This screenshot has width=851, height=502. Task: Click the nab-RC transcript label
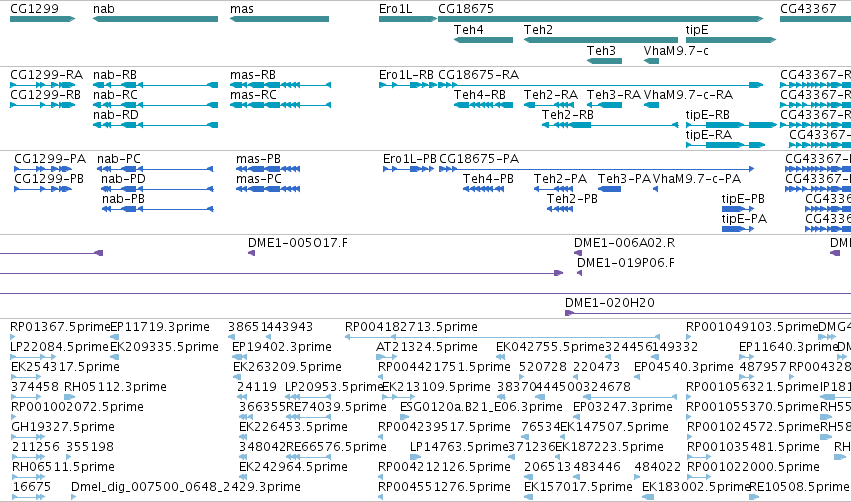pyautogui.click(x=115, y=94)
